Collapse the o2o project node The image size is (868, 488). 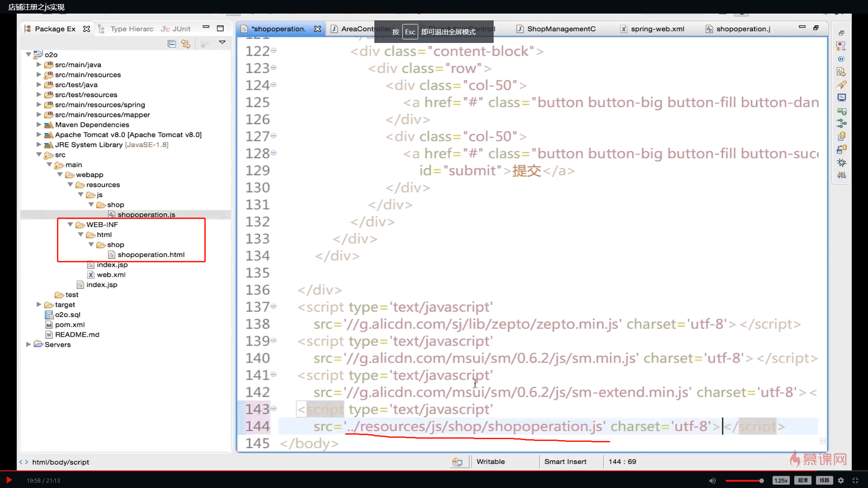pyautogui.click(x=28, y=54)
